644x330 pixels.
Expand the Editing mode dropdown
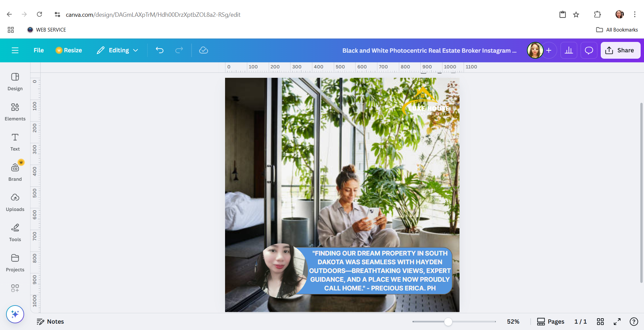click(117, 50)
